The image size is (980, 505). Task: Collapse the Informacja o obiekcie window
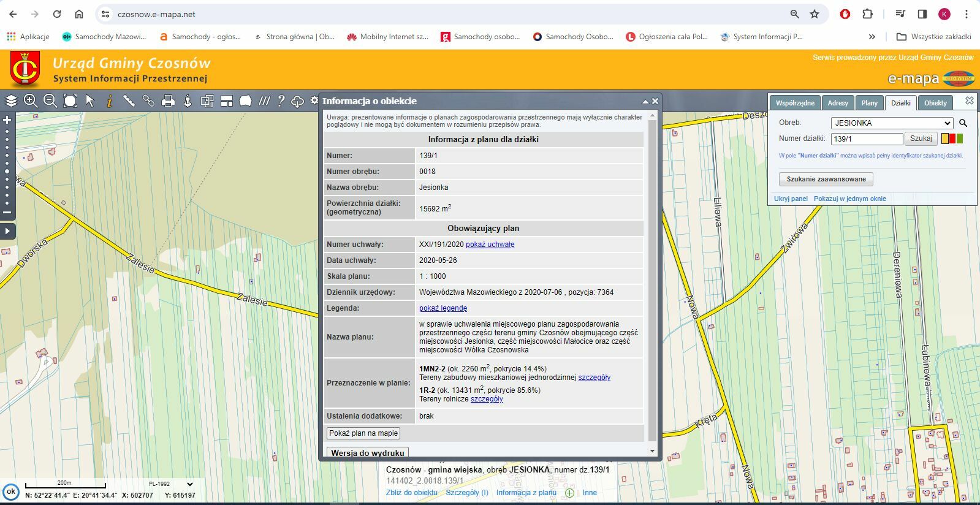(645, 102)
